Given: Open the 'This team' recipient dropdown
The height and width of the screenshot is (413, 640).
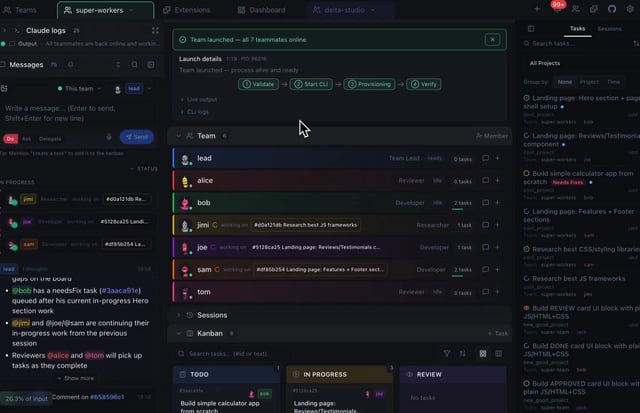Looking at the screenshot, I should [78, 89].
